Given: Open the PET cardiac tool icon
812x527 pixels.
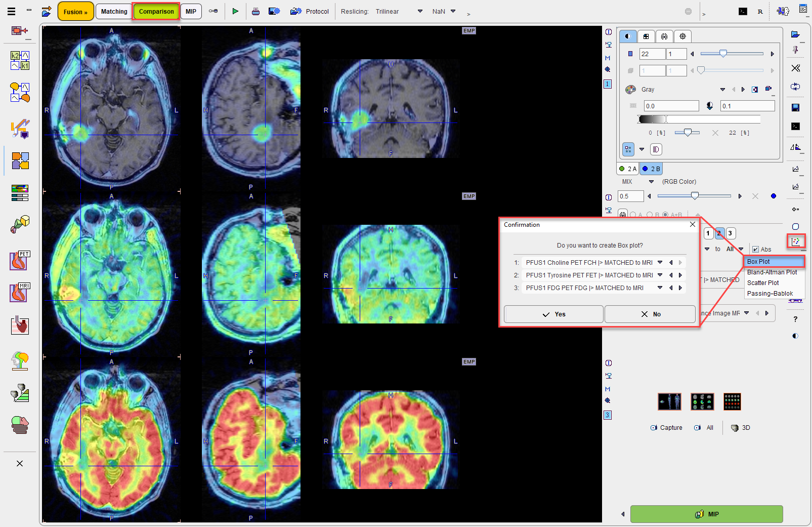Looking at the screenshot, I should [x=20, y=260].
